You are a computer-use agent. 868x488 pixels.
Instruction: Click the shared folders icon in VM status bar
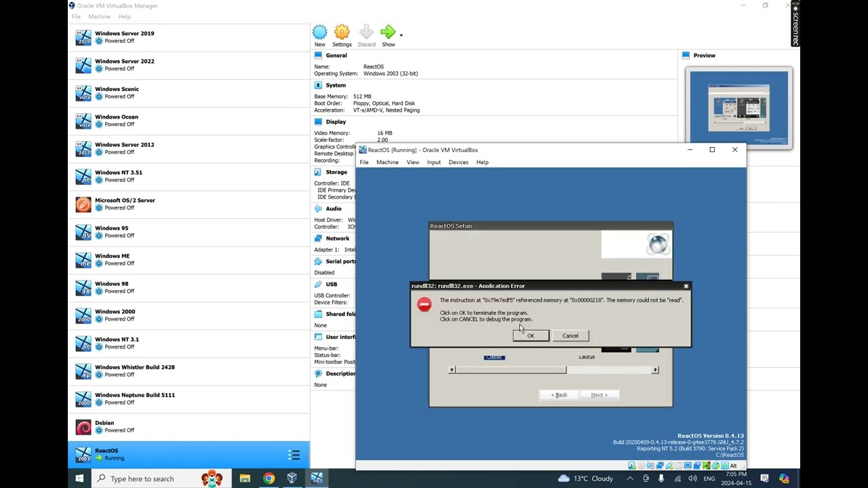(x=678, y=466)
